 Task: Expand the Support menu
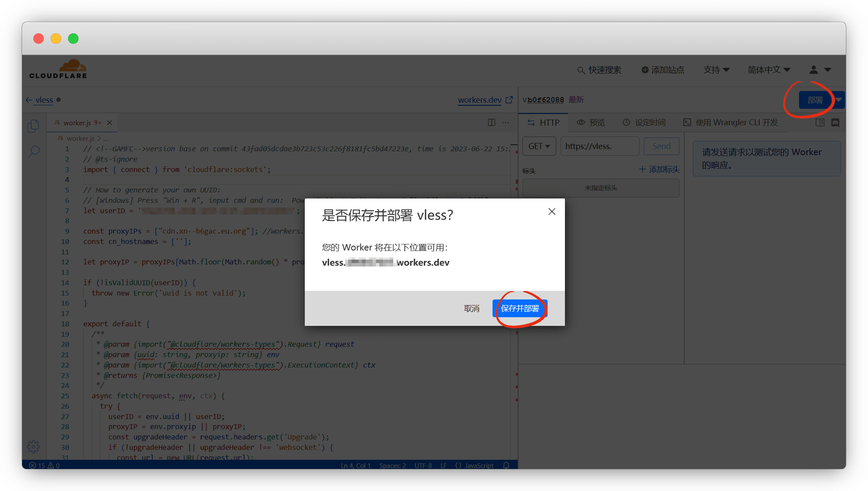[x=716, y=70]
